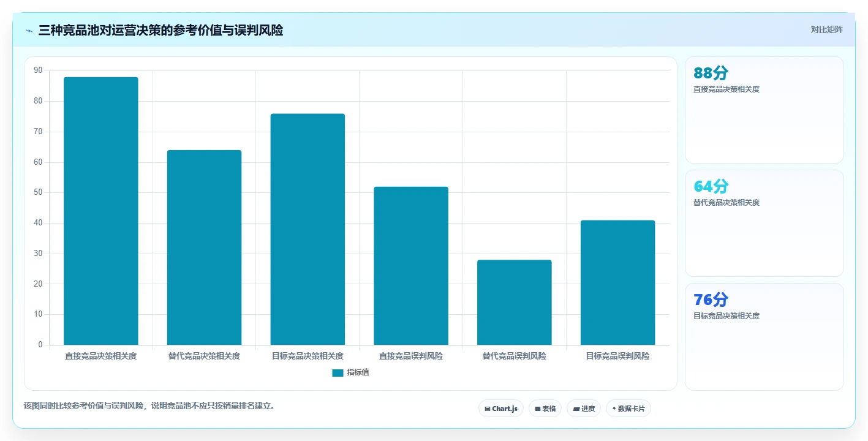868x441 pixels.
Task: Click y-axis value 90
Action: tap(38, 70)
